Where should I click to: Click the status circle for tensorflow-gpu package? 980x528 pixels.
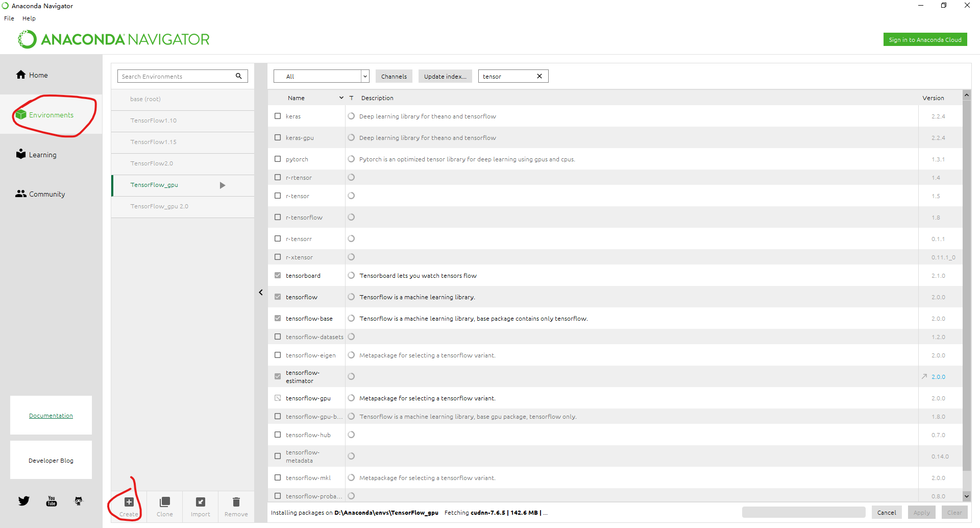point(351,398)
